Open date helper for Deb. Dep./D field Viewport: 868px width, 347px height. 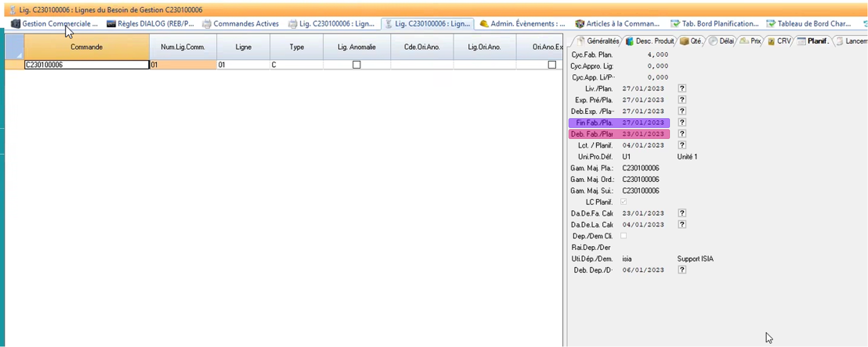tap(682, 270)
